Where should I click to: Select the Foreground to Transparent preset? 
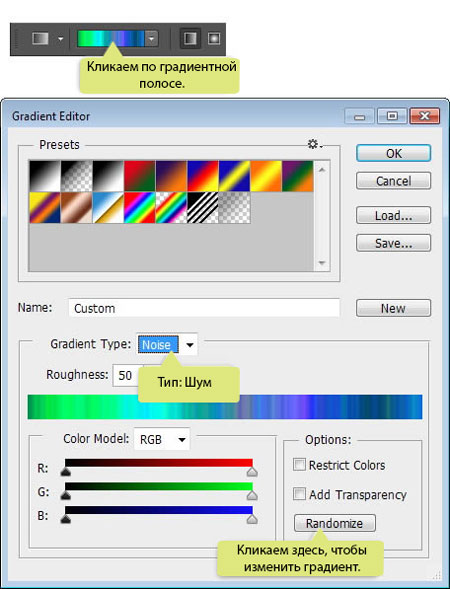click(76, 176)
